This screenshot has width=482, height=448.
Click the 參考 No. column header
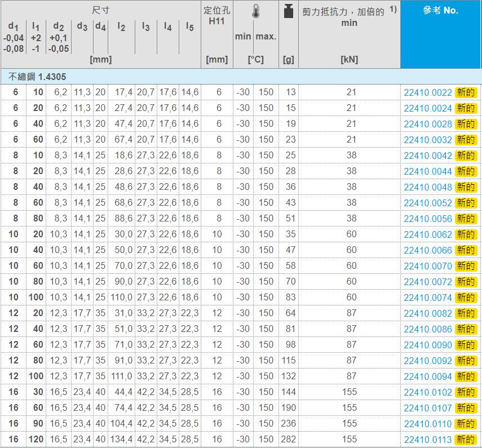coord(441,11)
